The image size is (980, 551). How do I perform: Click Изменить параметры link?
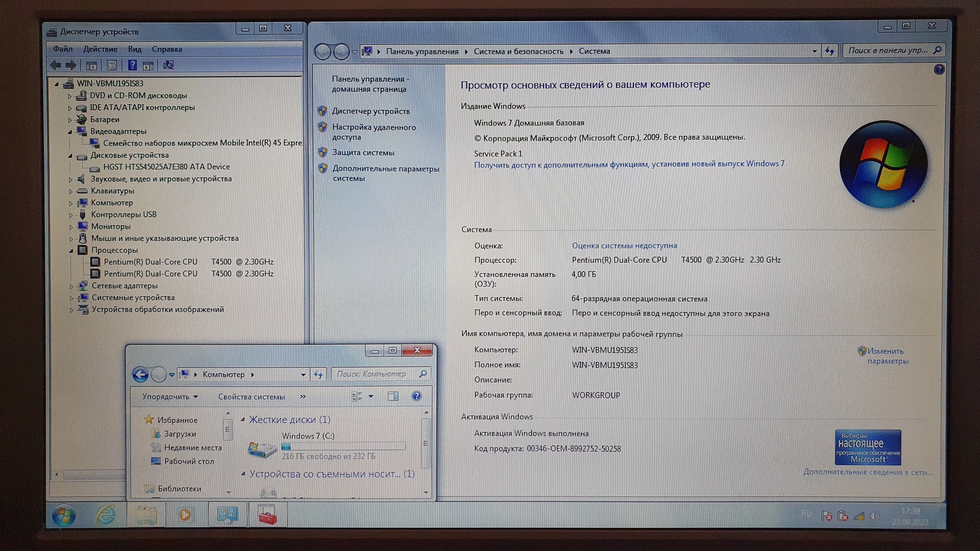(x=887, y=356)
